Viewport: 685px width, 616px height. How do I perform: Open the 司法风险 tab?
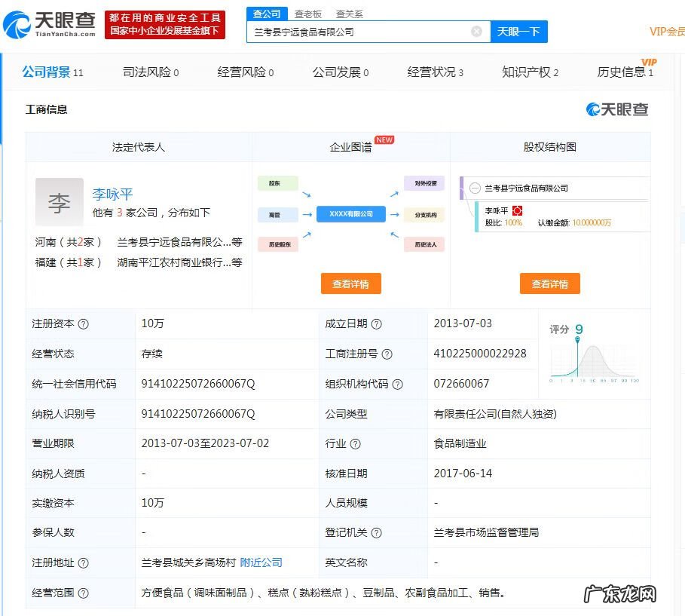point(150,72)
